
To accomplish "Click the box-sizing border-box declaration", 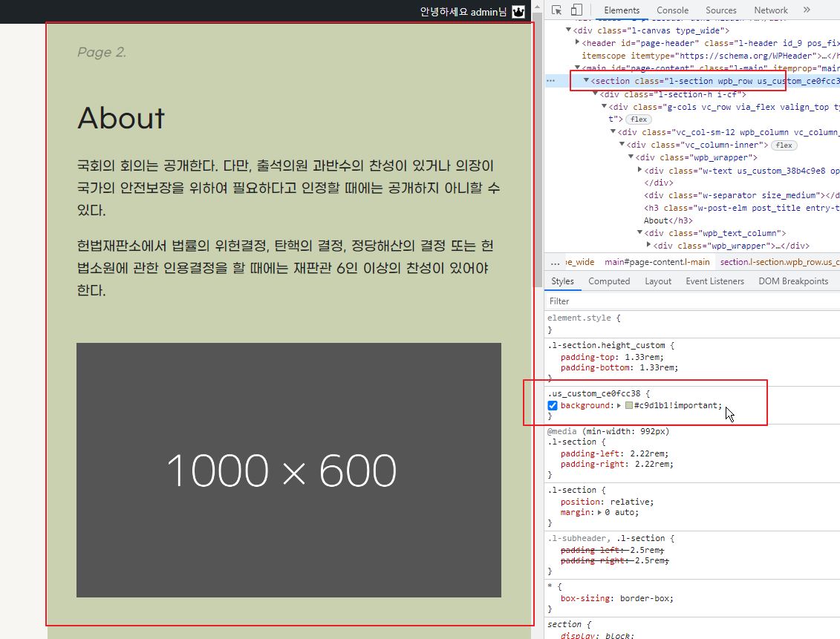I will point(616,598).
